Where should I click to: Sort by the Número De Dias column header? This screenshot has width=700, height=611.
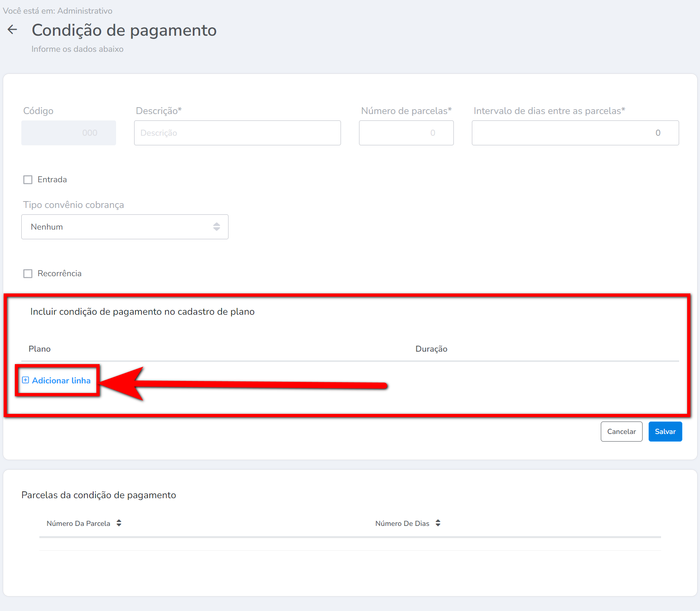402,523
